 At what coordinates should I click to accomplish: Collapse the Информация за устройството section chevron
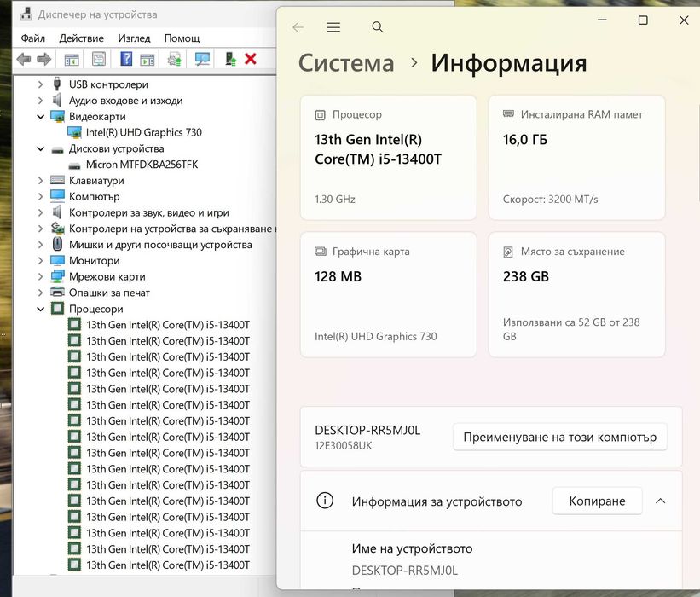coord(660,501)
